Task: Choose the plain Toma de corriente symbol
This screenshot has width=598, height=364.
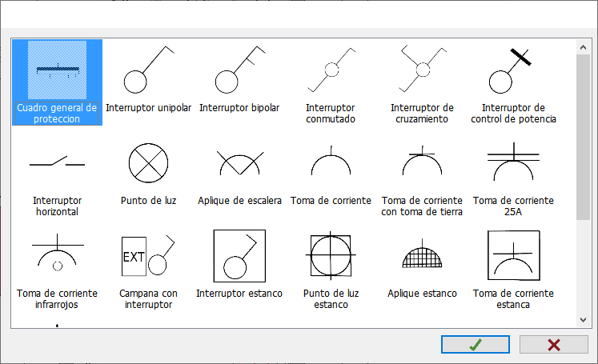Action: 331,160
